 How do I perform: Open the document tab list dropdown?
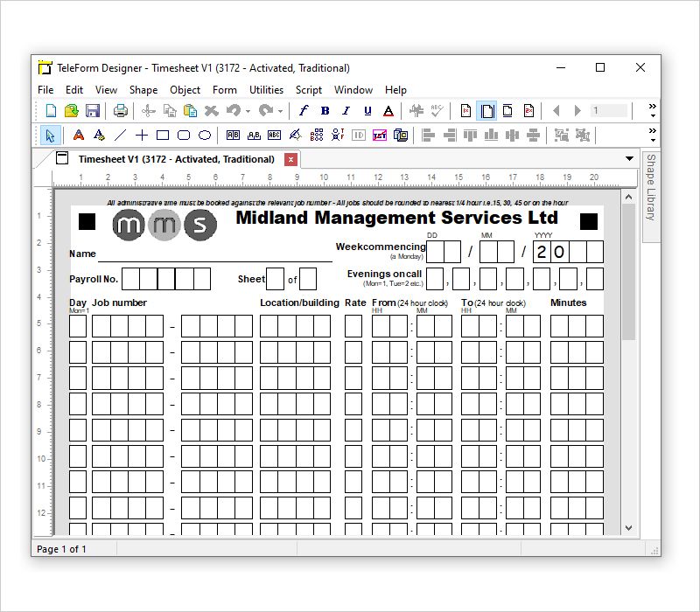point(629,158)
